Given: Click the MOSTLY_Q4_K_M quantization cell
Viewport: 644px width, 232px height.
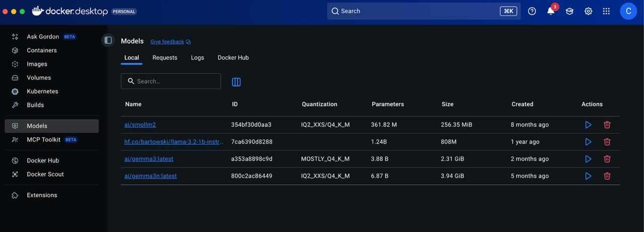Looking at the screenshot, I should click(325, 159).
